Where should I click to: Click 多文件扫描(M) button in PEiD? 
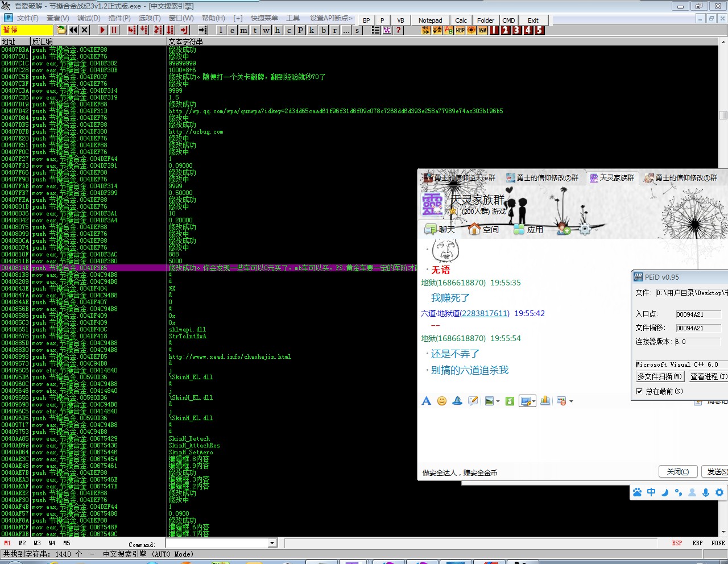point(660,376)
